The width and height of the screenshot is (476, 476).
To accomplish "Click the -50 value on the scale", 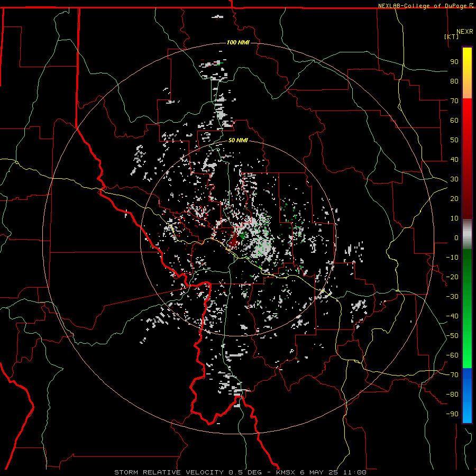I will [x=452, y=336].
